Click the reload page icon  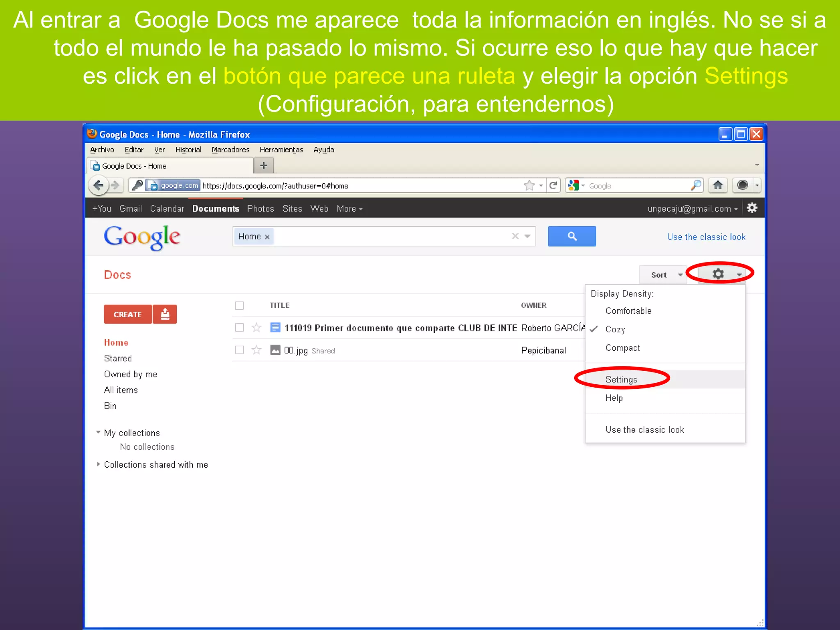553,185
